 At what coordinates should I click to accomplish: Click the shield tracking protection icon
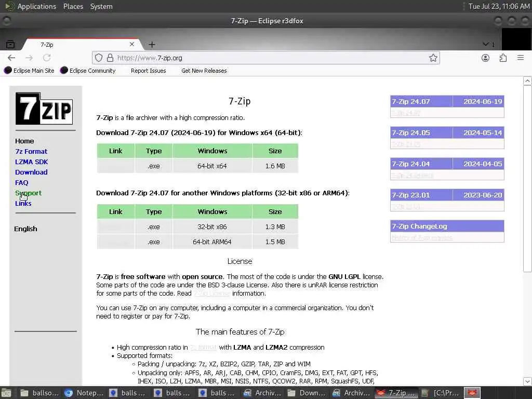coord(99,58)
